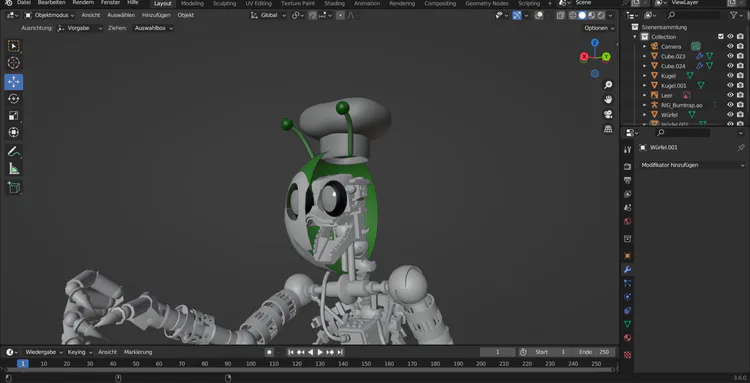
Task: Switch to wireframe viewport shading
Action: pyautogui.click(x=573, y=15)
